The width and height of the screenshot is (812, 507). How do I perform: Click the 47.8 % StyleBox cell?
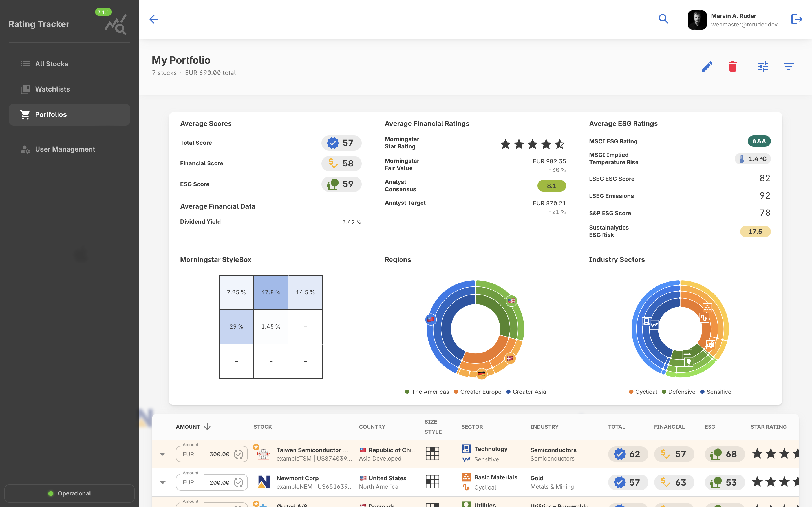tap(270, 292)
